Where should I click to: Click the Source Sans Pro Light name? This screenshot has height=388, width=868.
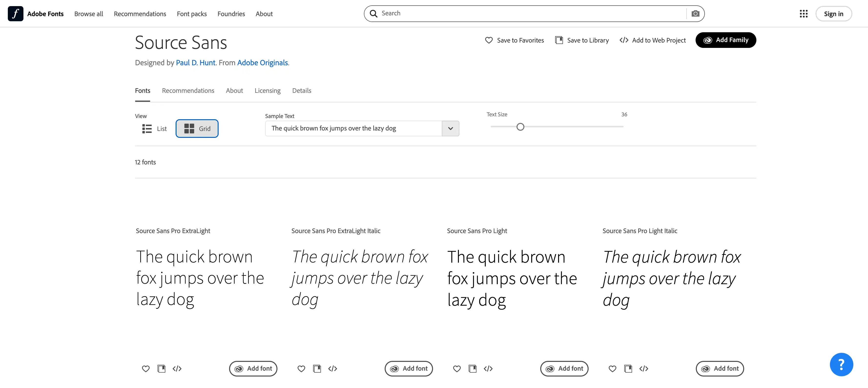pos(477,231)
